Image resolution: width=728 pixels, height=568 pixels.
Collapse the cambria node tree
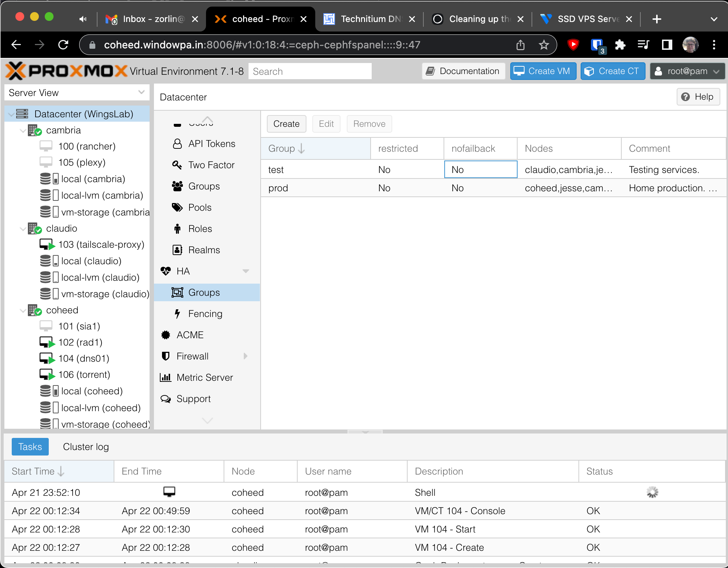coord(23,130)
